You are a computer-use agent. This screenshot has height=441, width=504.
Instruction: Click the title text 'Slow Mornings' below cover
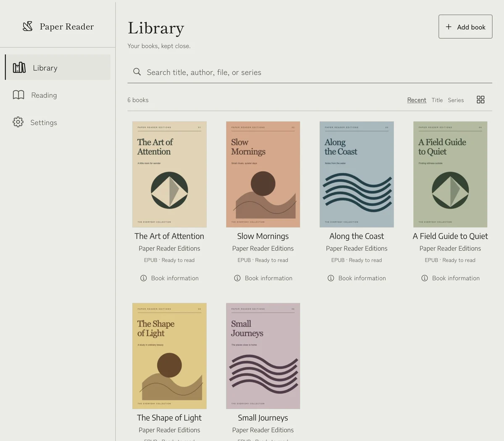pos(263,236)
